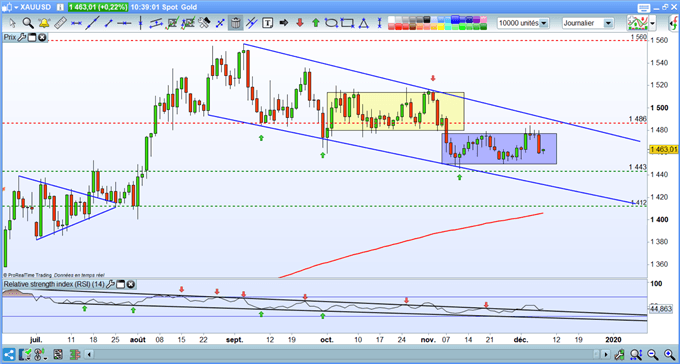Select the ruler measurement tool

click(60, 23)
